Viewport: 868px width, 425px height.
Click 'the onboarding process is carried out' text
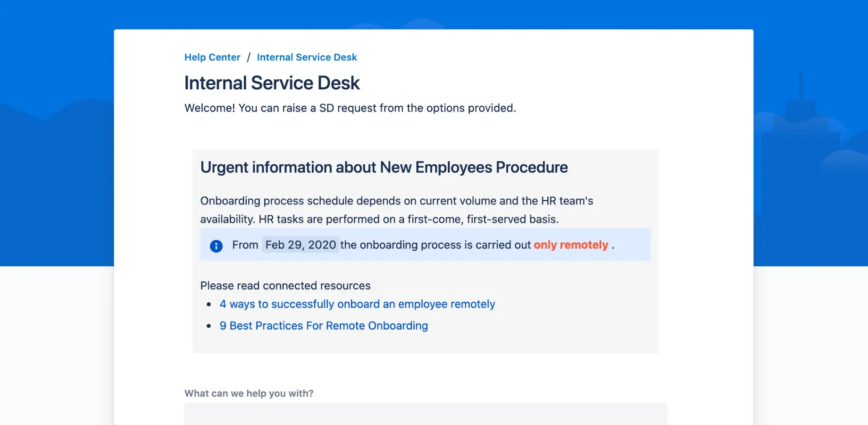click(x=435, y=245)
